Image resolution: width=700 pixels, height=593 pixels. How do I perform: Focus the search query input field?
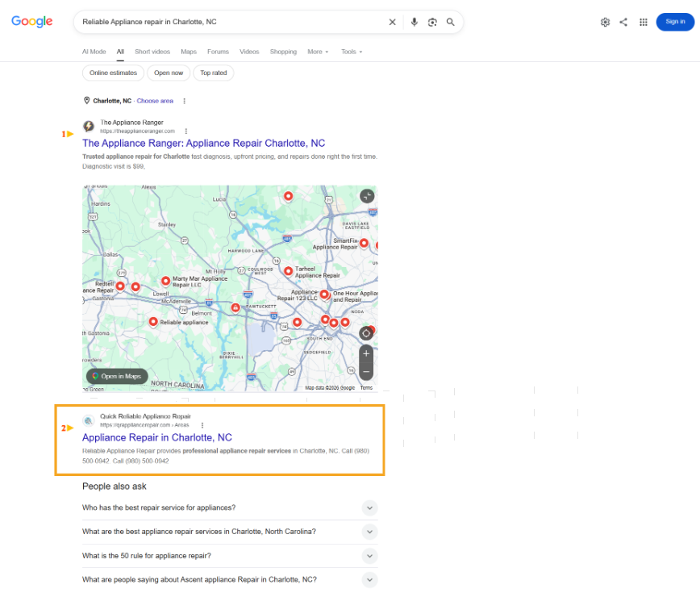click(x=232, y=22)
